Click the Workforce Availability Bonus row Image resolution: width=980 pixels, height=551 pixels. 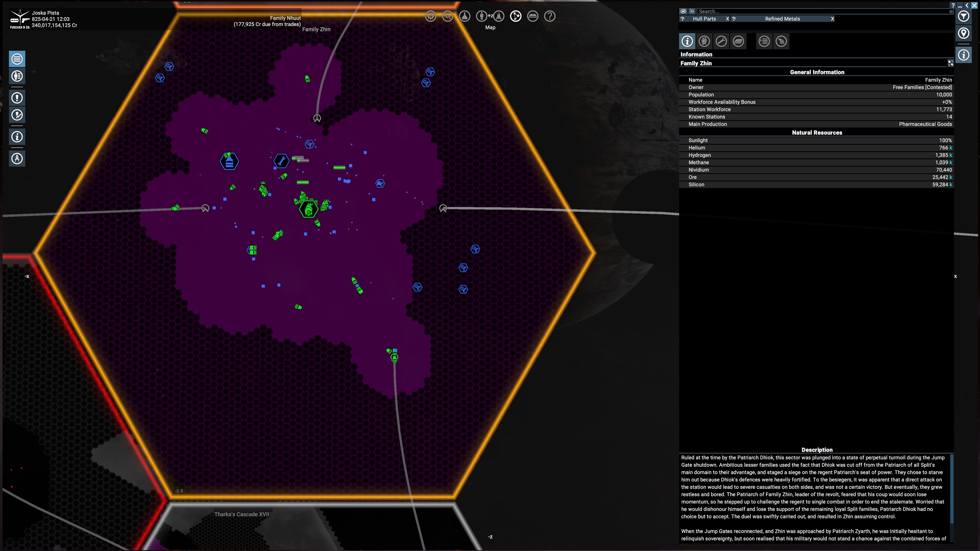click(x=816, y=102)
